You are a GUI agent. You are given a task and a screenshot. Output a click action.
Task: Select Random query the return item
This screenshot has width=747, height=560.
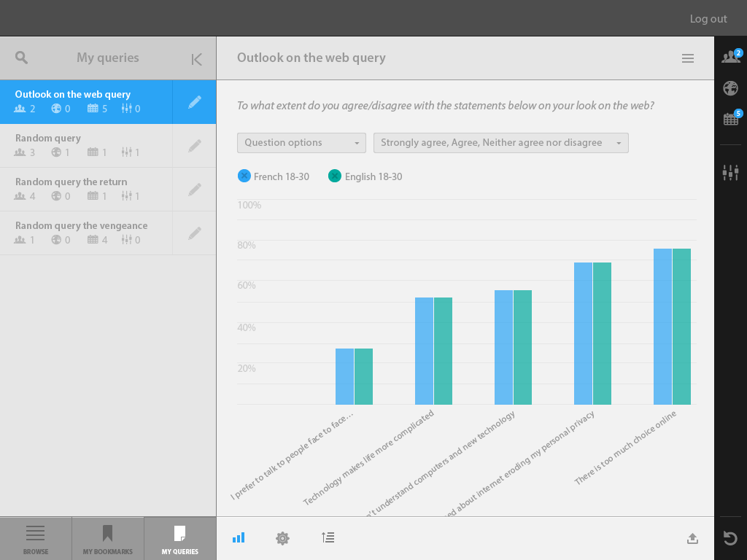[86, 190]
